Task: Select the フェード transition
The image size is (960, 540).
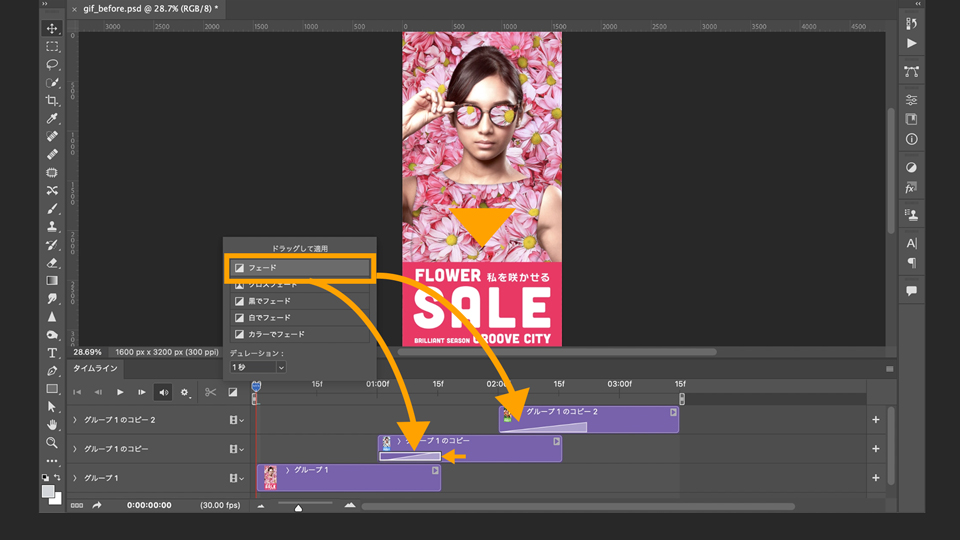Action: 300,268
